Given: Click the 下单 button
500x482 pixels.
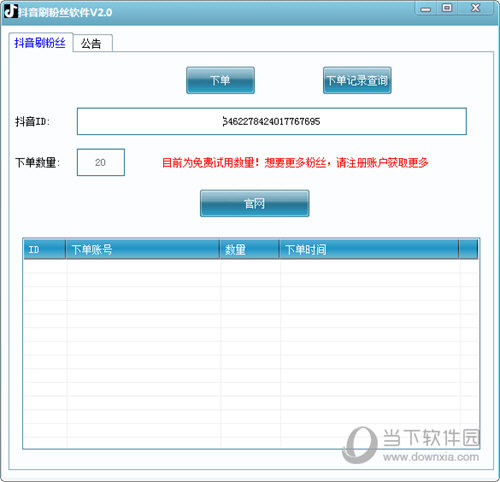Looking at the screenshot, I should click(220, 80).
